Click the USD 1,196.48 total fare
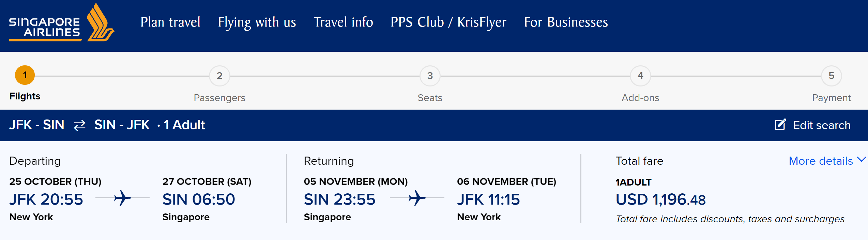Image resolution: width=868 pixels, height=240 pixels. tap(660, 199)
